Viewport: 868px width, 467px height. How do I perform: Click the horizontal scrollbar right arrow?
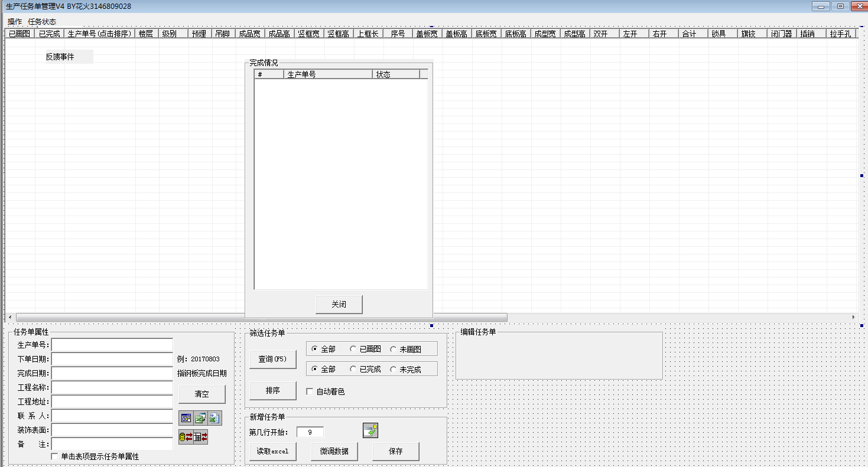pyautogui.click(x=853, y=318)
